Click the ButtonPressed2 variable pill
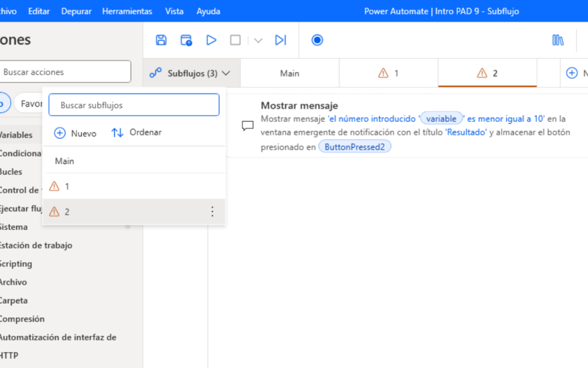The height and width of the screenshot is (368, 588). [x=354, y=146]
